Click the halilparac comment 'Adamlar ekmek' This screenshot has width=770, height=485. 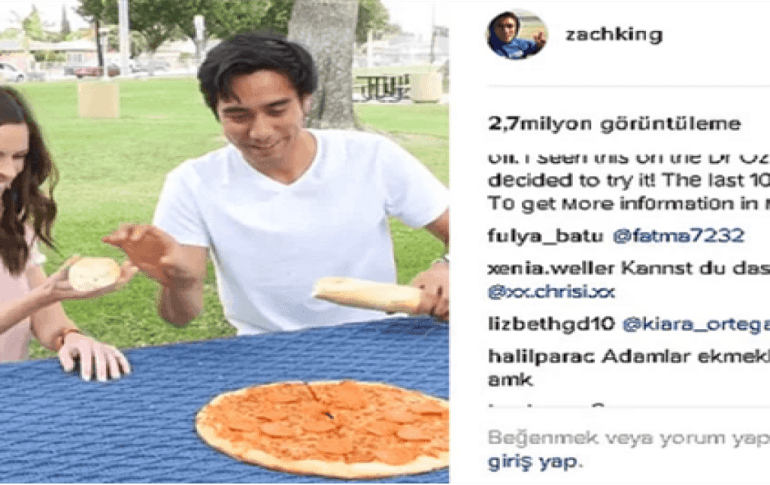pyautogui.click(x=686, y=356)
